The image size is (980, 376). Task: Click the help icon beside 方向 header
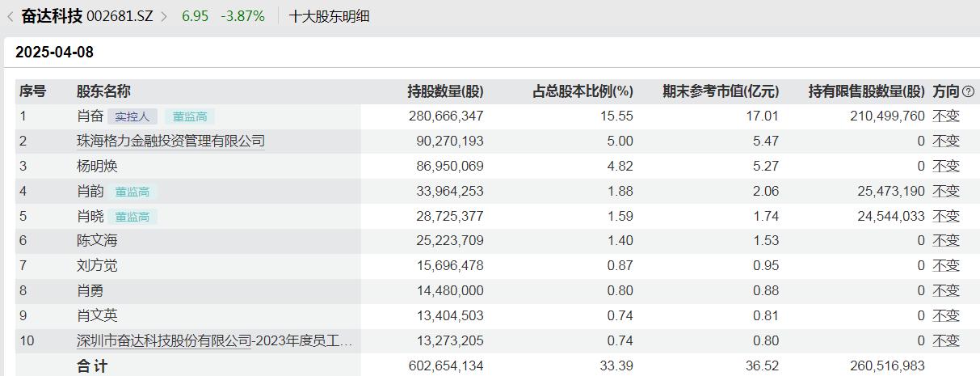(x=969, y=92)
